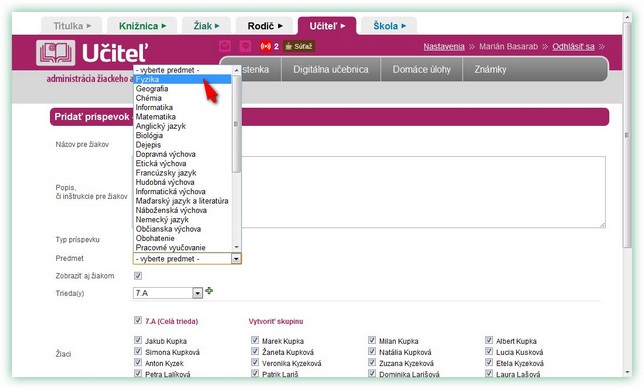This screenshot has width=644, height=389.
Task: Open Digitálna učebnica menu item
Action: [331, 69]
